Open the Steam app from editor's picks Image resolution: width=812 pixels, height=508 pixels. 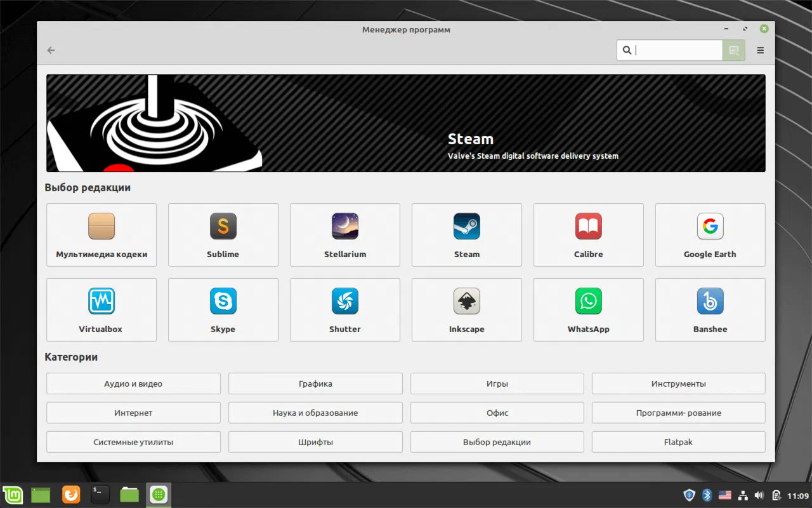click(x=466, y=235)
